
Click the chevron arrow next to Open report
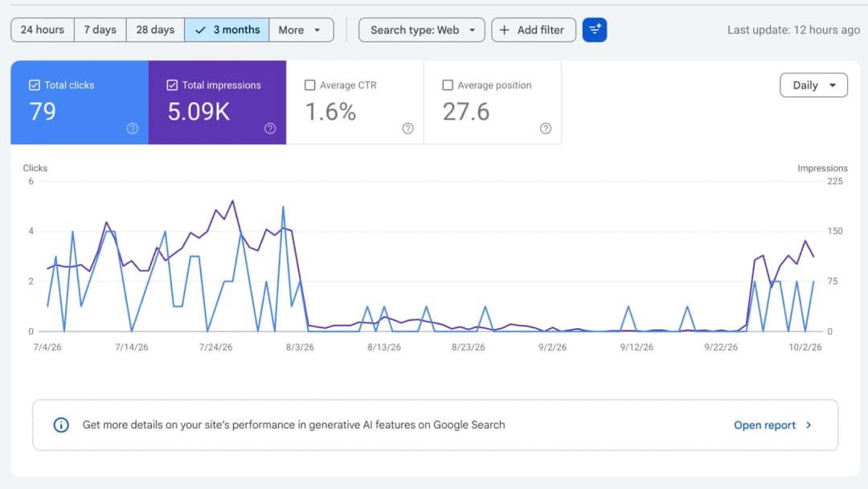pos(809,425)
